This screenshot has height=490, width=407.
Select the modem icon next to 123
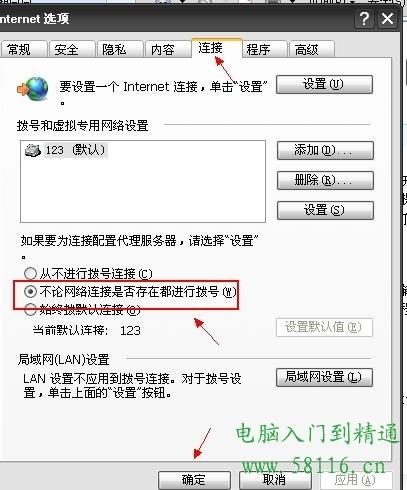coord(33,150)
